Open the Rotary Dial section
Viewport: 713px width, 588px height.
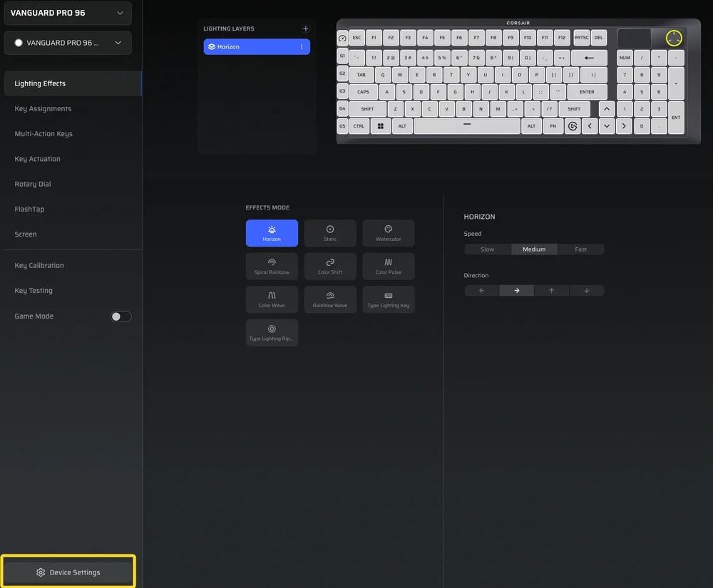click(x=33, y=183)
